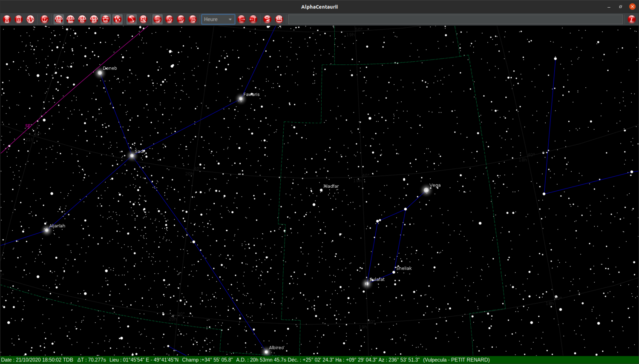The width and height of the screenshot is (639, 364).
Task: Toggle the equatorial grid overlay
Action: (157, 19)
